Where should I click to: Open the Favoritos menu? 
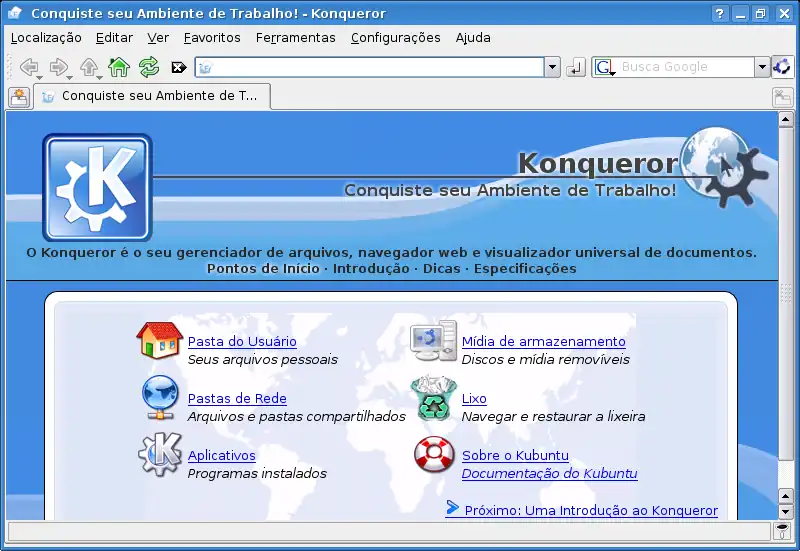click(x=212, y=37)
